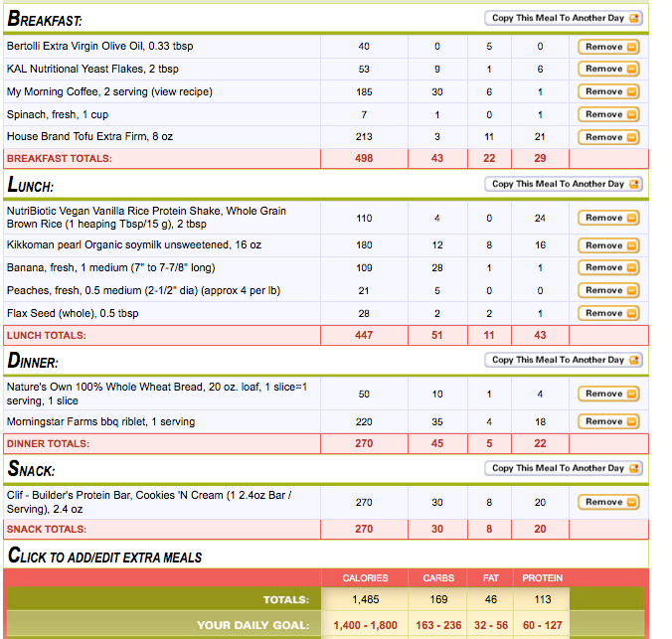This screenshot has height=639, width=672.
Task: Click to add/edit extra meals heading
Action: point(104,556)
